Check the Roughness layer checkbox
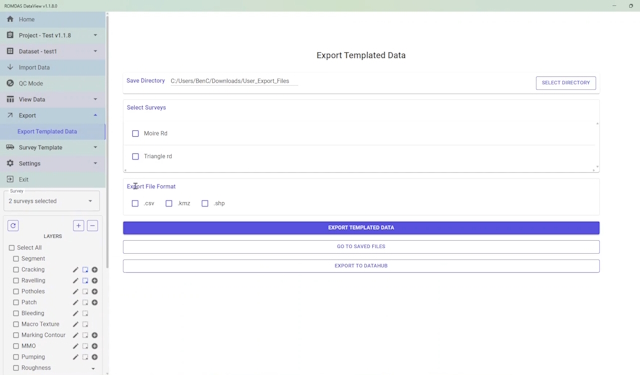The image size is (640, 375). pos(16,368)
